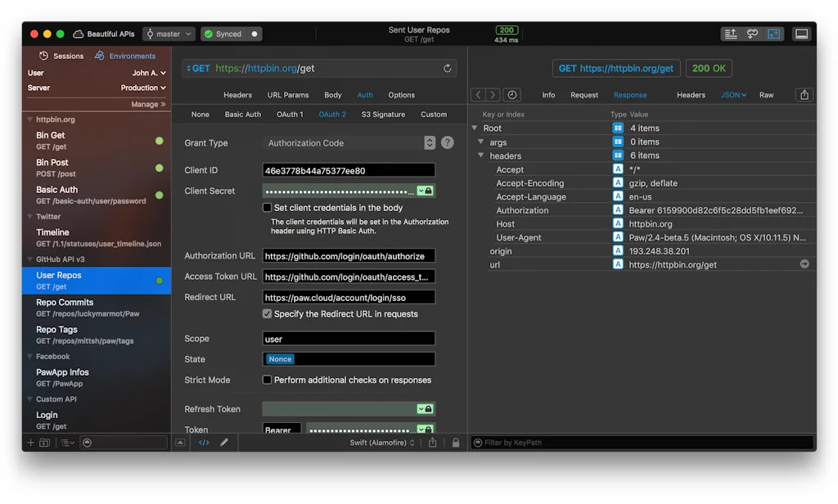Image resolution: width=838 pixels, height=504 pixels.
Task: Click the share icon in response panel
Action: point(804,95)
